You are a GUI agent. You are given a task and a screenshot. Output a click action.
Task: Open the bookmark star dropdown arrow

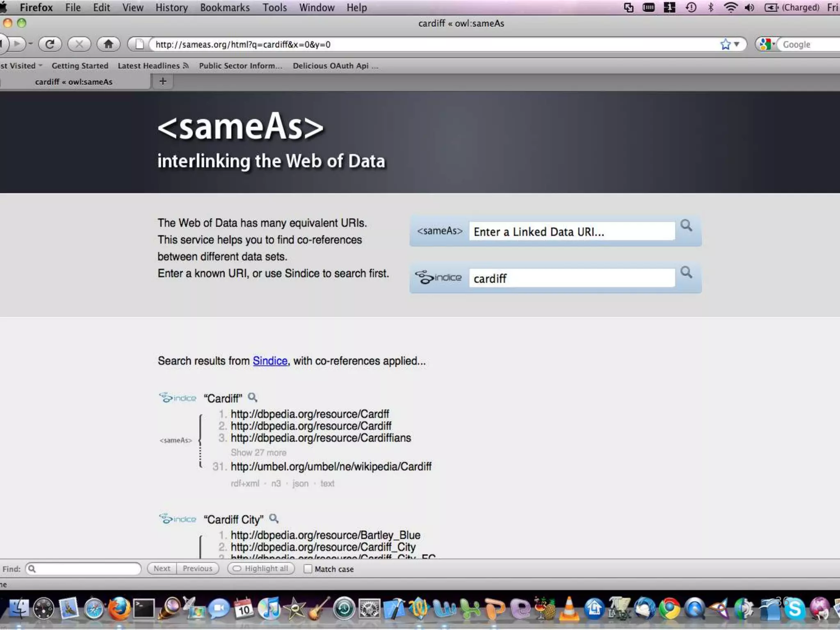click(x=737, y=44)
